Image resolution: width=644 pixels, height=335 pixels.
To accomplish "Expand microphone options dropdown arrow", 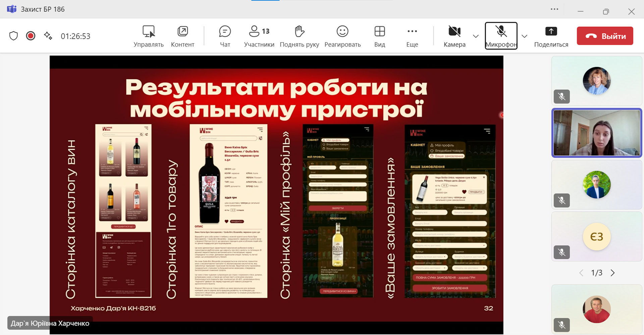I will (x=525, y=36).
